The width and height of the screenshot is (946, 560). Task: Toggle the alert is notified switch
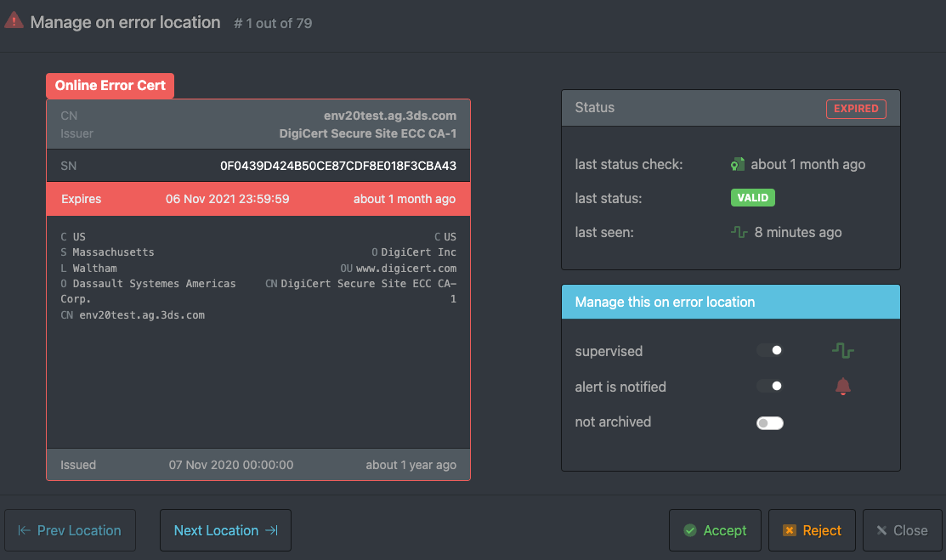pyautogui.click(x=770, y=386)
